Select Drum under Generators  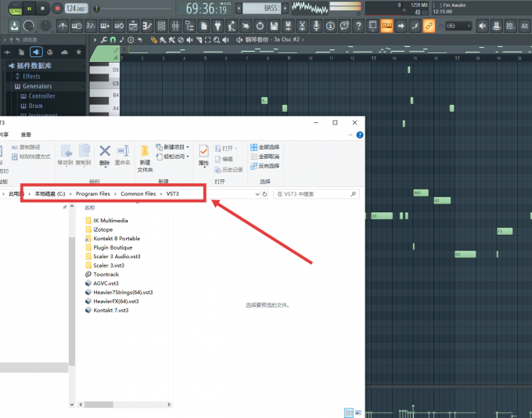35,106
